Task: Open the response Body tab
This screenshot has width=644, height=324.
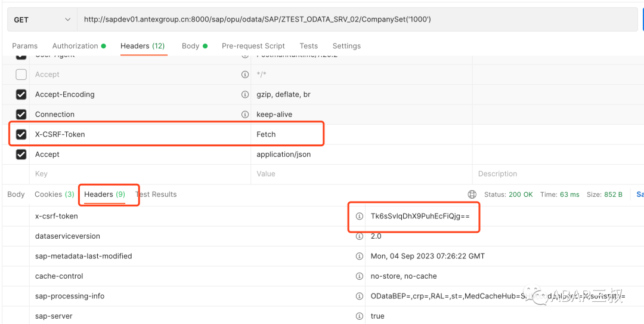Action: tap(16, 195)
